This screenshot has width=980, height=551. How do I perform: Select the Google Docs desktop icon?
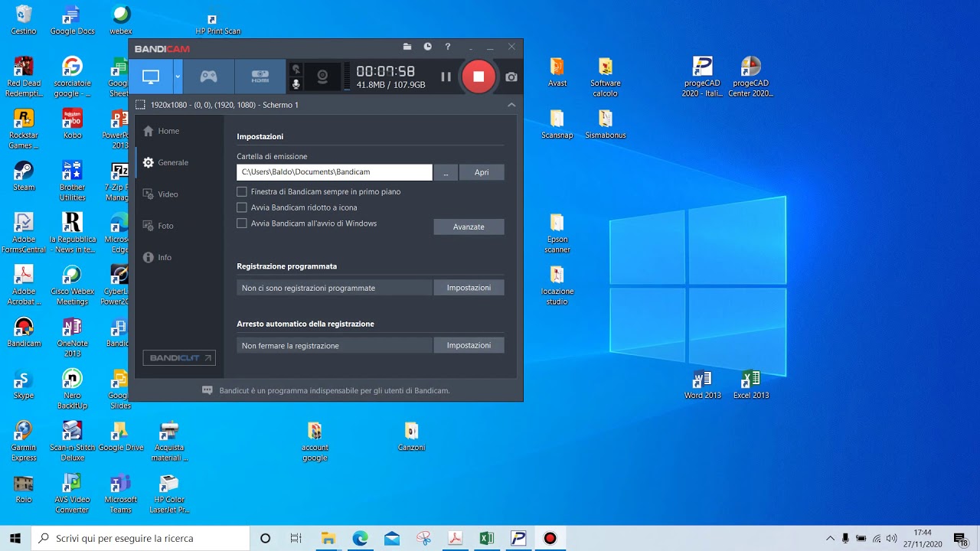click(x=72, y=20)
